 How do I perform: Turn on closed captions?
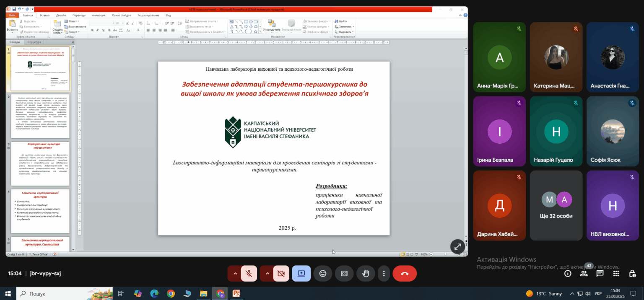click(344, 273)
